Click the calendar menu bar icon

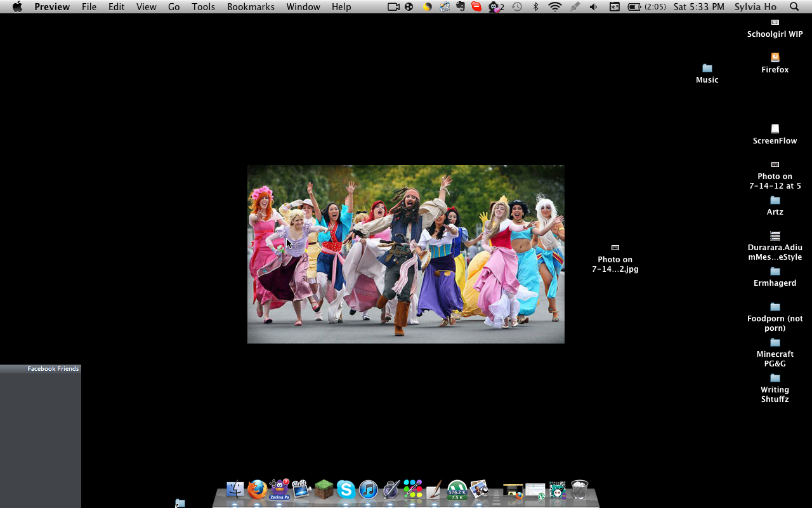tap(614, 7)
